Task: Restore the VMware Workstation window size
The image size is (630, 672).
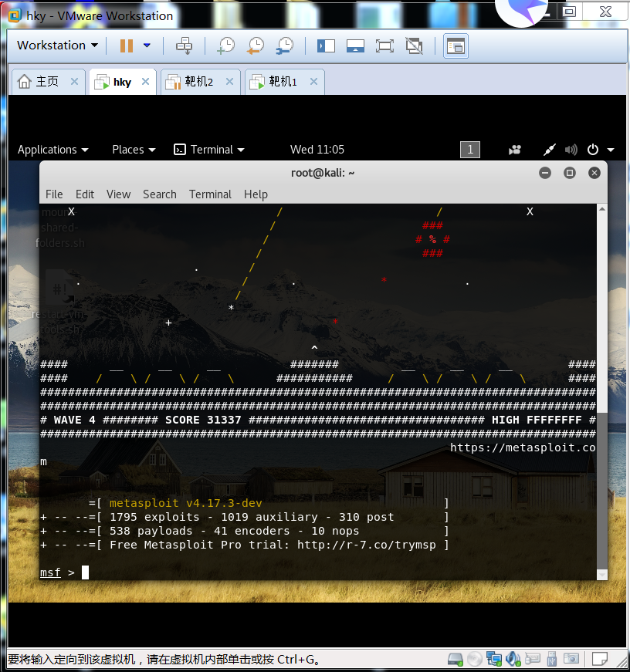Action: pyautogui.click(x=570, y=12)
